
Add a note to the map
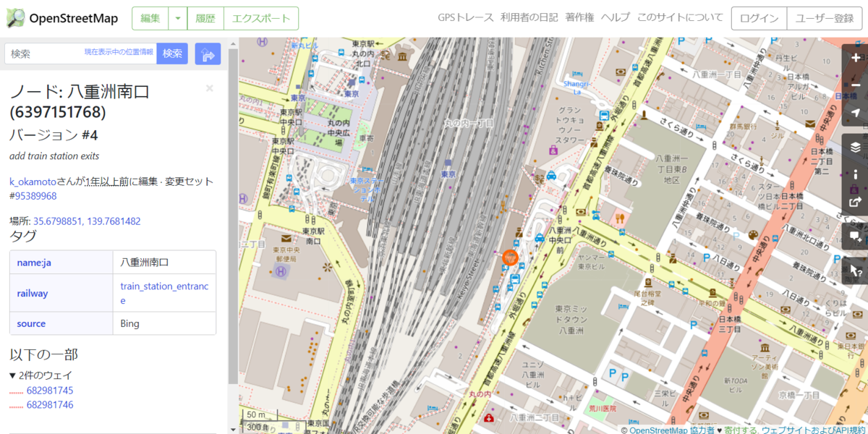coord(856,236)
